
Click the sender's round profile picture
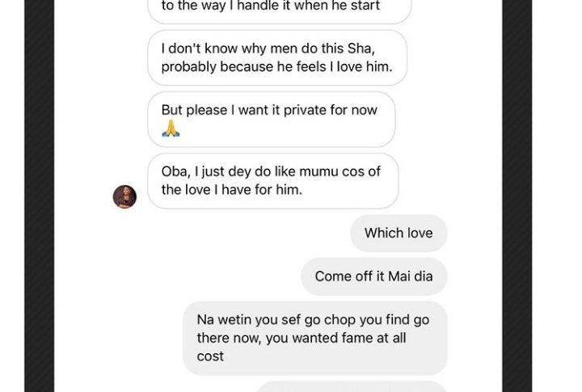124,196
